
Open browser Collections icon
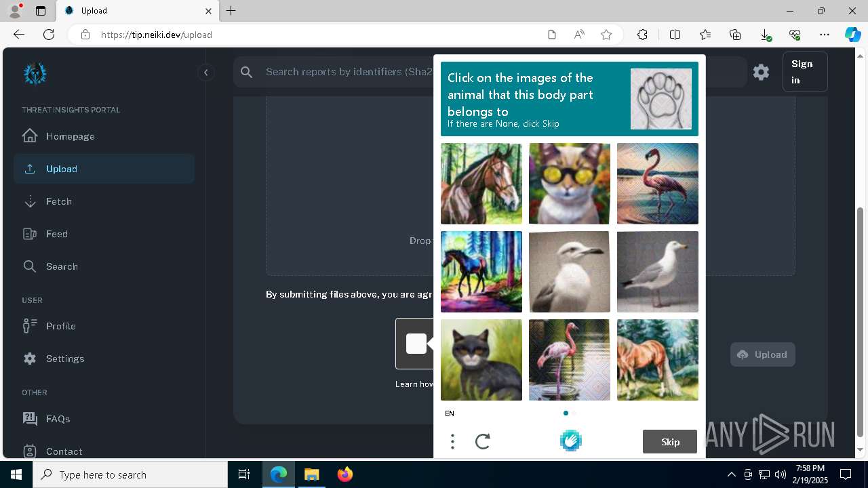point(735,35)
